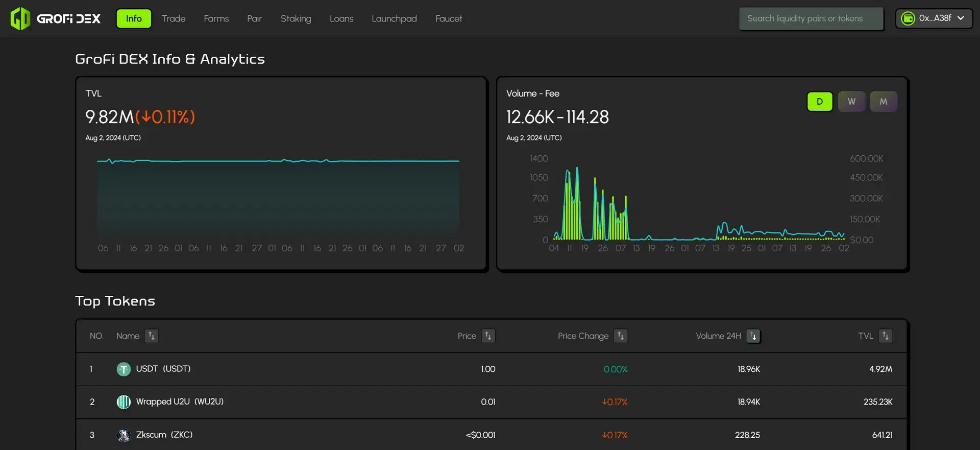This screenshot has height=450, width=980.
Task: Sort tokens by TVL column
Action: tap(885, 336)
